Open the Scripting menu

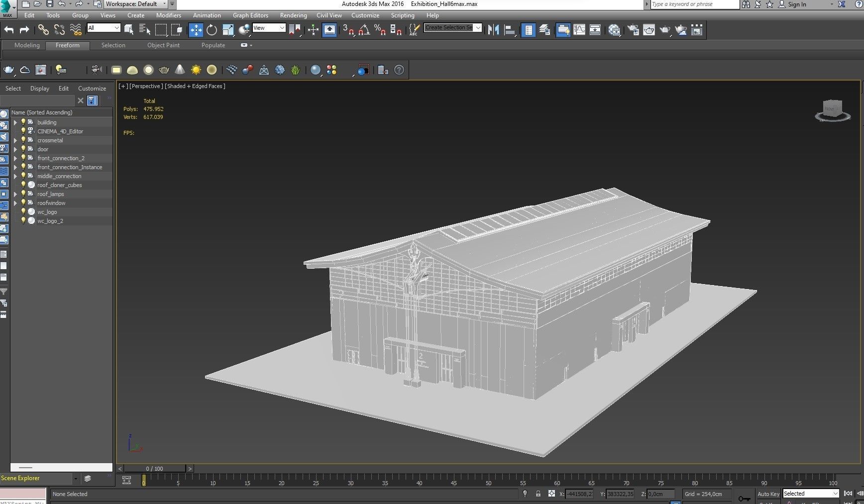(402, 15)
